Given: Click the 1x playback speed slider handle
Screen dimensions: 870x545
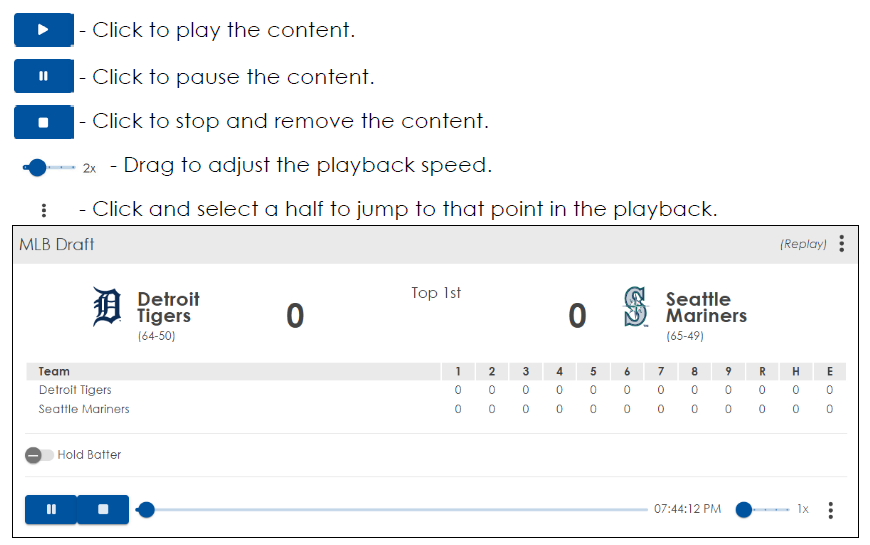Looking at the screenshot, I should tap(743, 510).
